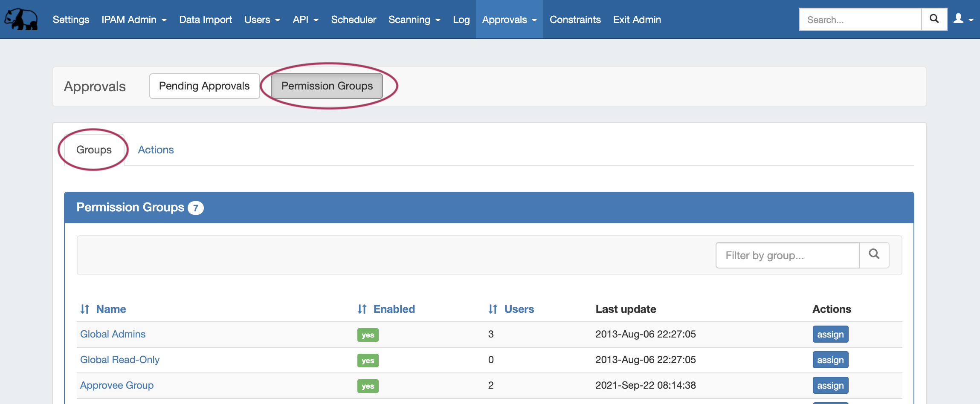Select the Groups tab
This screenshot has height=404, width=980.
94,150
